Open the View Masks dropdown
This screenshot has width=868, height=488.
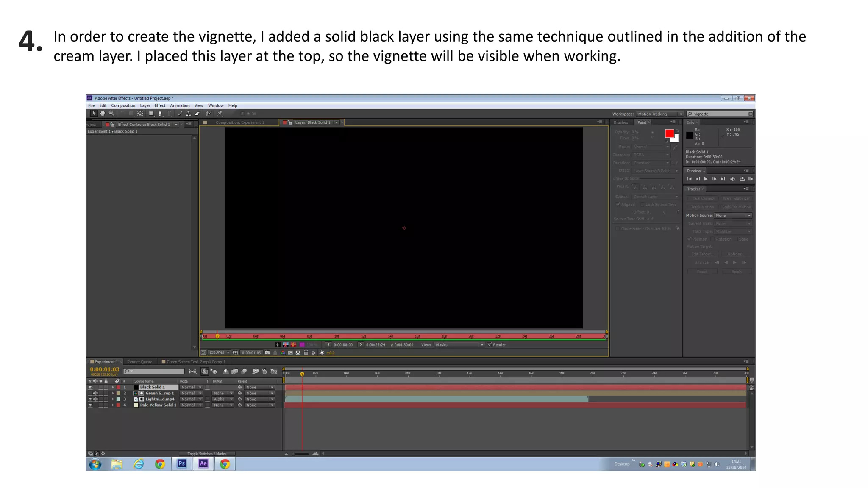(459, 344)
